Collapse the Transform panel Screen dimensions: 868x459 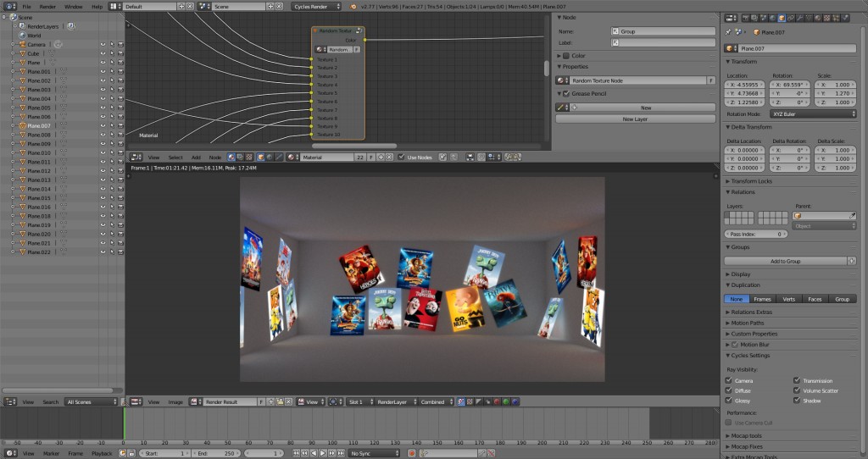[x=742, y=61]
